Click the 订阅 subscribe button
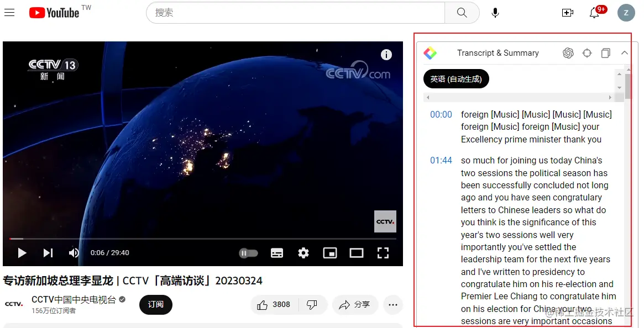 pyautogui.click(x=156, y=305)
